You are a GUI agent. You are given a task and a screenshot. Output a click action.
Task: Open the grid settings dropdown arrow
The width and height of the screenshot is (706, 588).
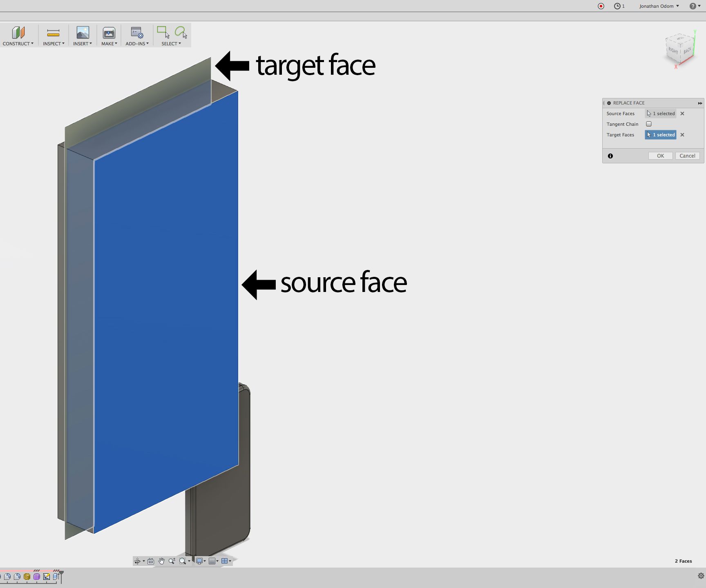[x=218, y=561]
